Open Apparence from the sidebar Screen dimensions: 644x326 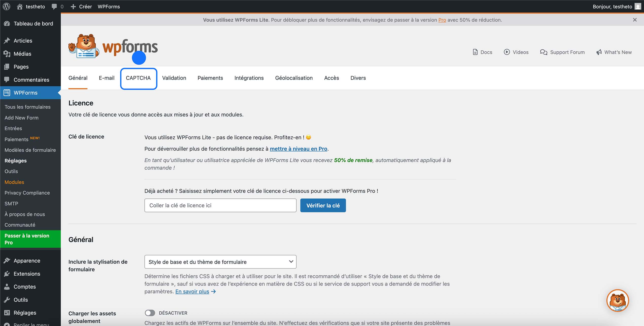tap(27, 260)
